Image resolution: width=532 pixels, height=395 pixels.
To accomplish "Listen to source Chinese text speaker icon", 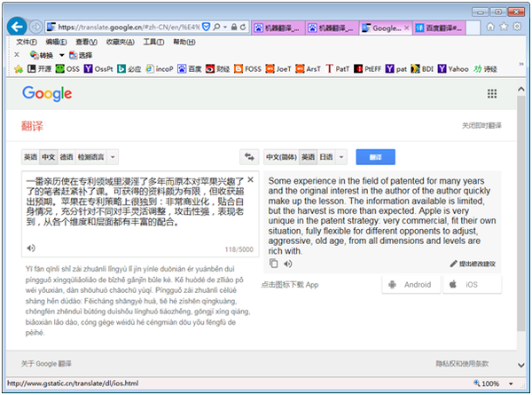I will click(x=31, y=249).
